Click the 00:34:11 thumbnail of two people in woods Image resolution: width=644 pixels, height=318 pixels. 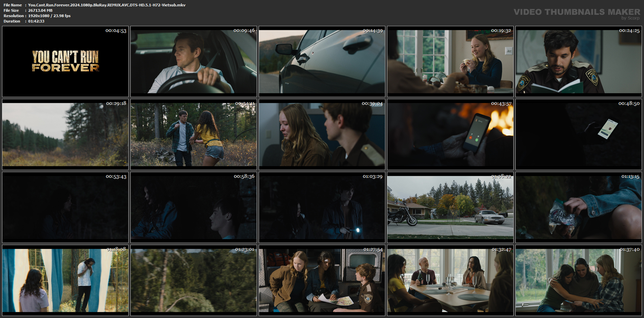(x=194, y=134)
